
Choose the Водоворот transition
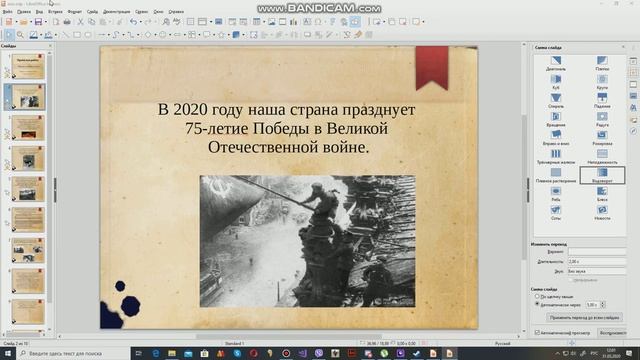(602, 176)
